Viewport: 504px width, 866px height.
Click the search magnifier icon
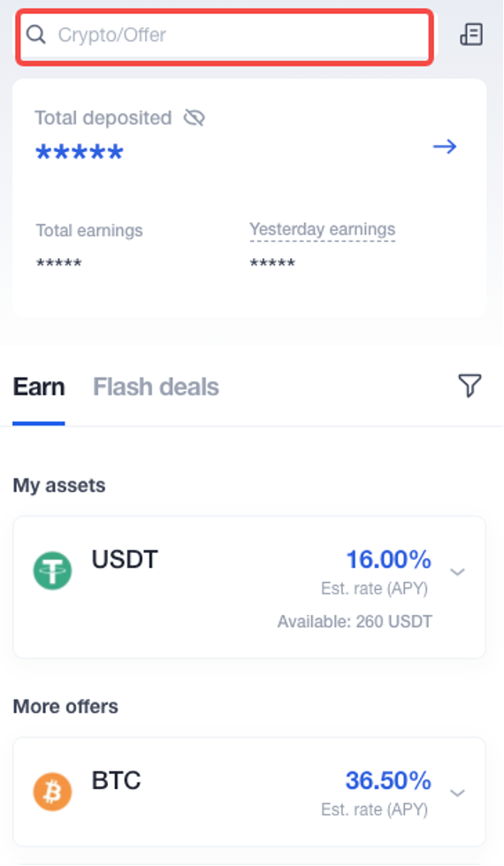[36, 34]
